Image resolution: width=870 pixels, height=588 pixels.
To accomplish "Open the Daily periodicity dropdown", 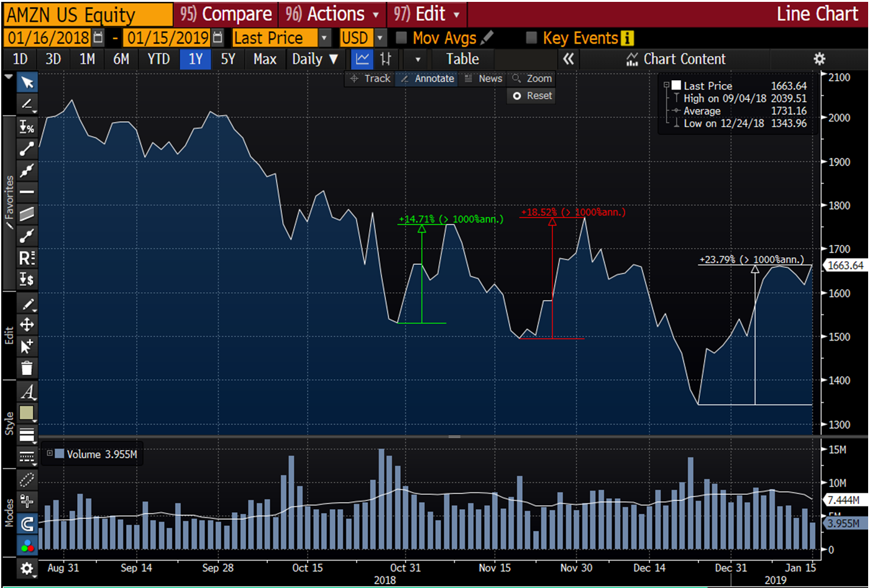I will coord(315,60).
